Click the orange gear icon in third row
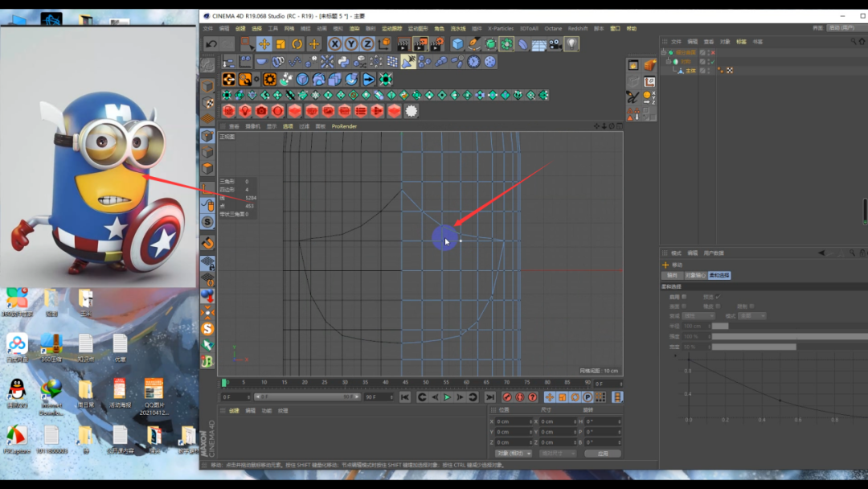The image size is (868, 489). [x=269, y=79]
